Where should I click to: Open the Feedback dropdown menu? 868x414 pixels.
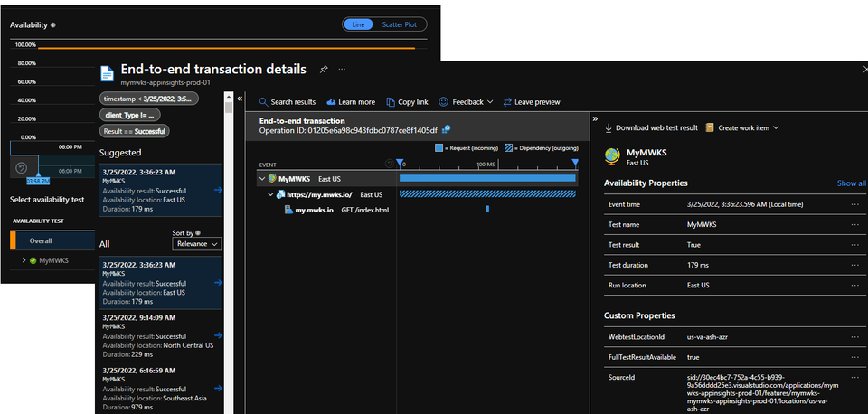466,102
